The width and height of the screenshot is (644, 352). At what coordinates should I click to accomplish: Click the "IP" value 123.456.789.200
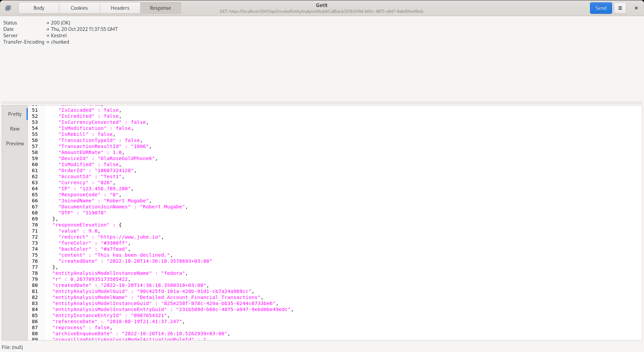[105, 189]
